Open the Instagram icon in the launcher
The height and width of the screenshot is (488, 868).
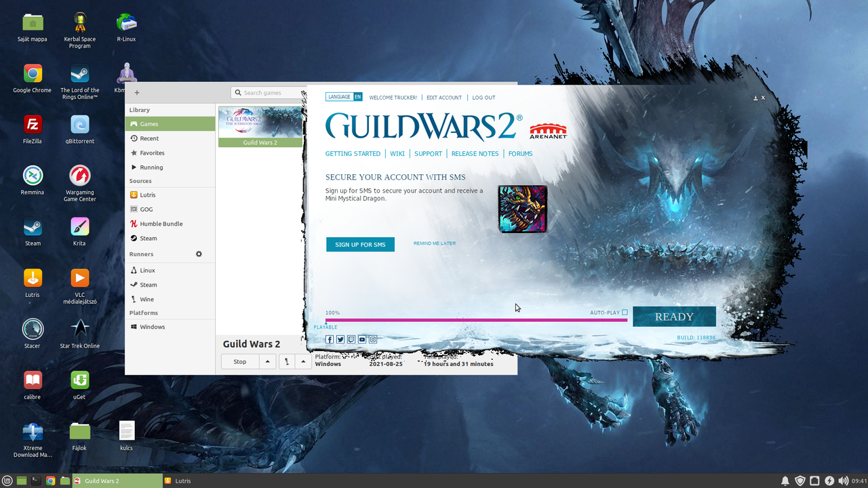click(x=373, y=340)
